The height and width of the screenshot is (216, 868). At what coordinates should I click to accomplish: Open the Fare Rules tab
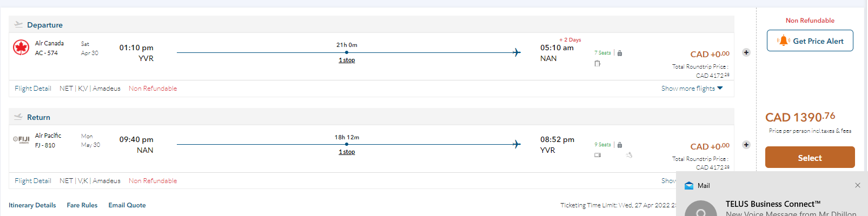point(82,205)
